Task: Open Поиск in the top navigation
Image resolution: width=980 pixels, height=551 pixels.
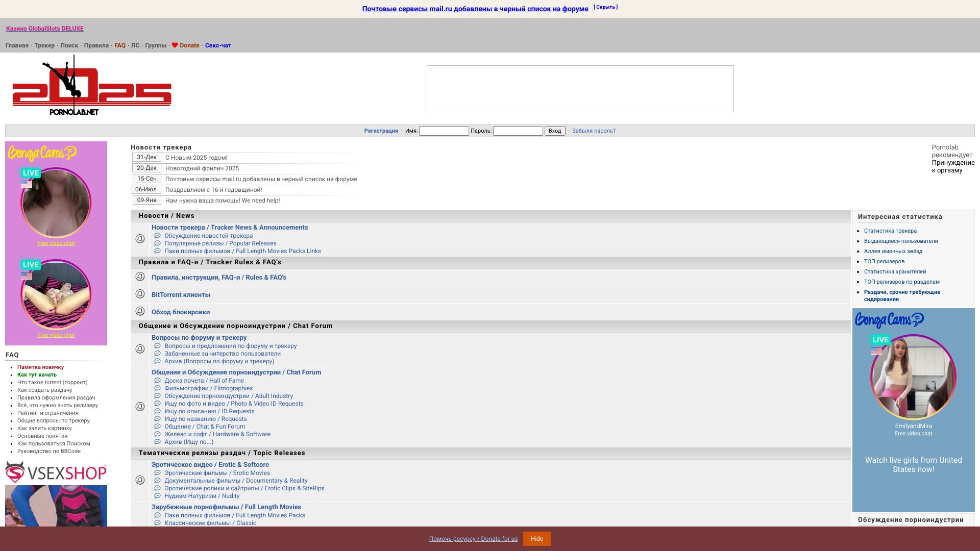Action: (69, 45)
